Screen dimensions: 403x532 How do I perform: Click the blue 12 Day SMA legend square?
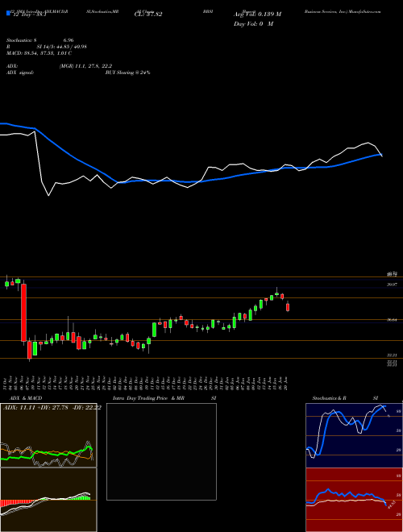8,13
